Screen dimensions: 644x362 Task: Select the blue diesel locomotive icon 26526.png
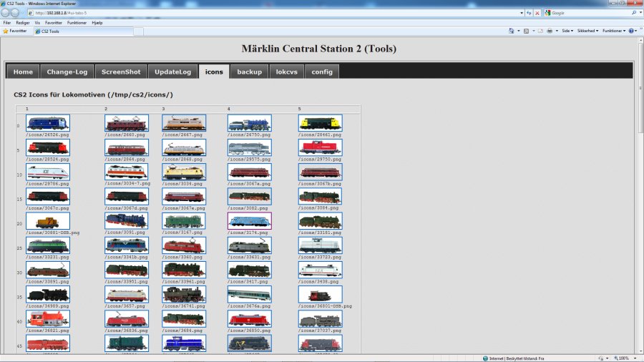click(x=48, y=123)
